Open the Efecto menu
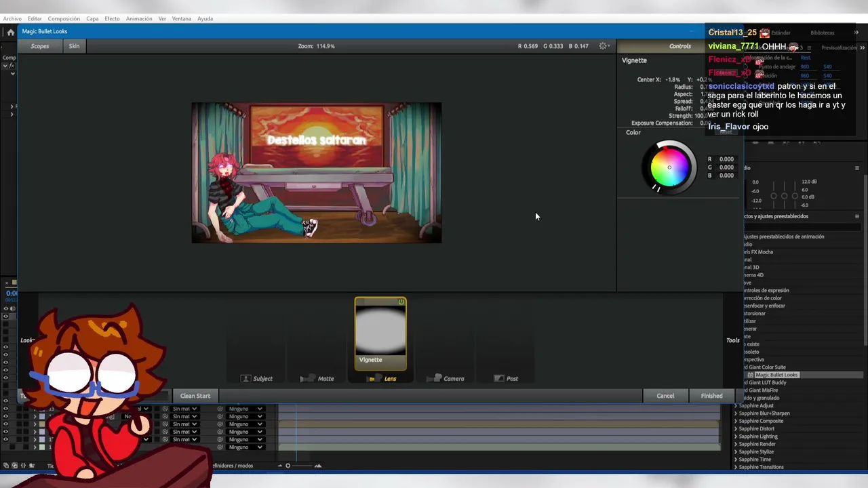Viewport: 868px width, 488px height. [112, 19]
